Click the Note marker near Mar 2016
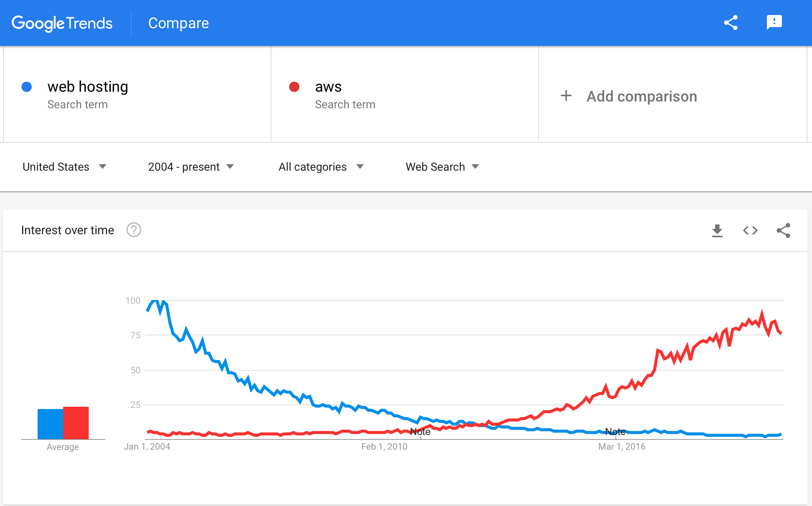The image size is (812, 506). point(615,432)
